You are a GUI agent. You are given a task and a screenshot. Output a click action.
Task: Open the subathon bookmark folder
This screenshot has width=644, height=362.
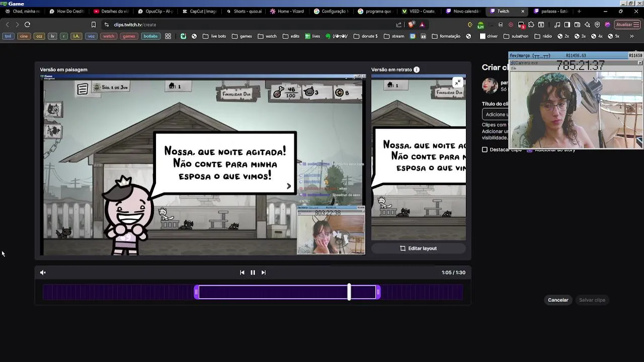pos(515,36)
